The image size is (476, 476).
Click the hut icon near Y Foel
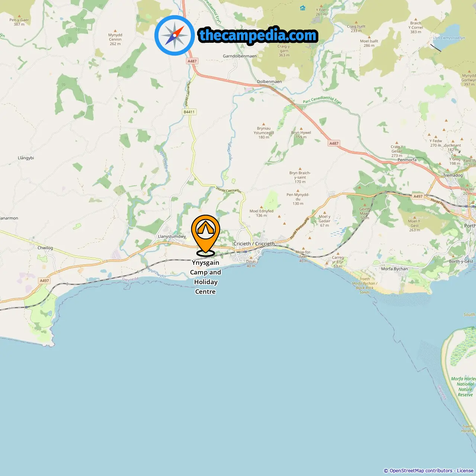pos(303,8)
